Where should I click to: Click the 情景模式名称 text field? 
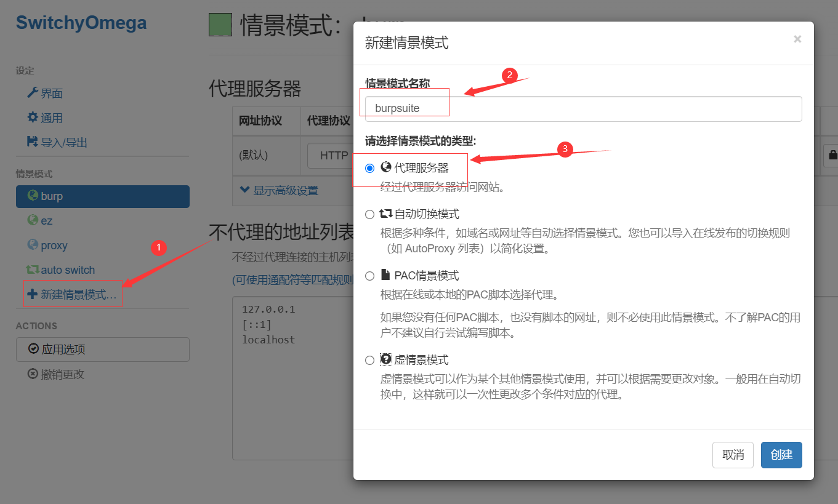[582, 108]
